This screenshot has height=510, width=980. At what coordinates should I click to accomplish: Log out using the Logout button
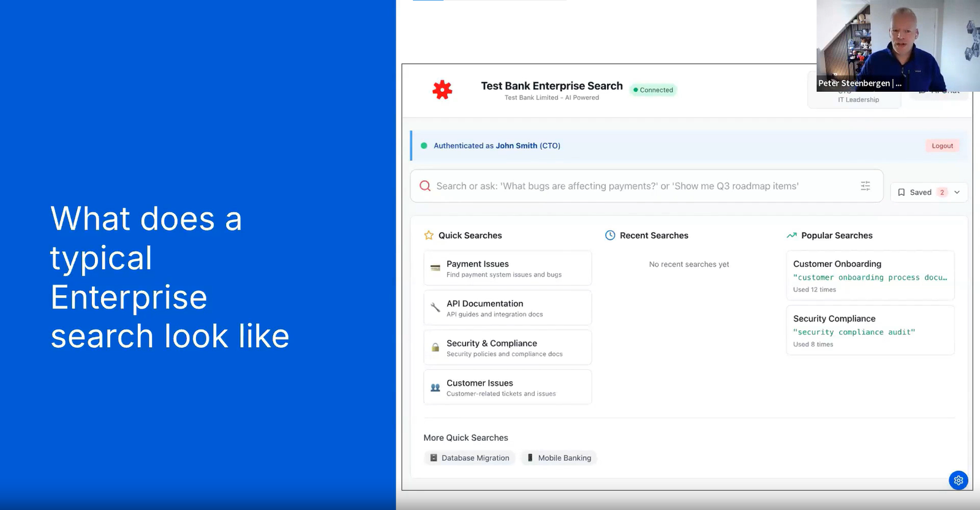[942, 146]
